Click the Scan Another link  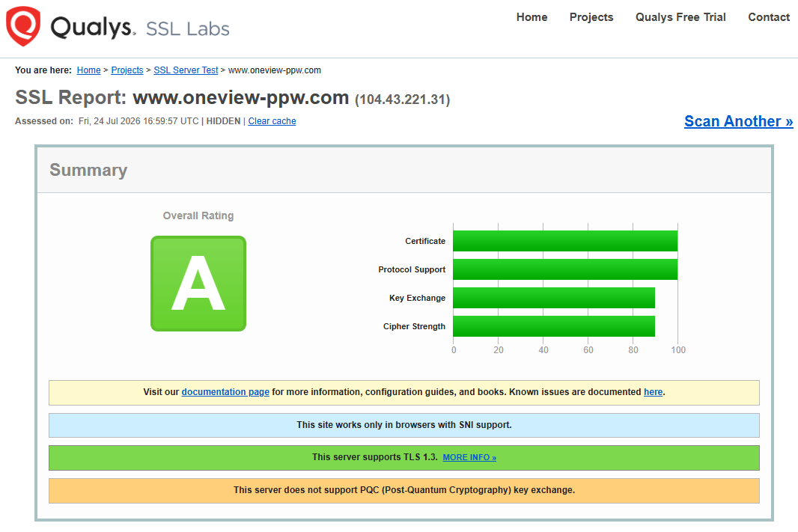[738, 121]
